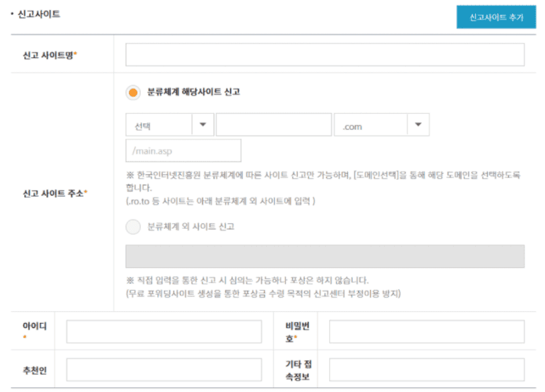This screenshot has width=545, height=392.
Task: Click the (.ro.to 등 사이트는 note line
Action: pos(221,201)
